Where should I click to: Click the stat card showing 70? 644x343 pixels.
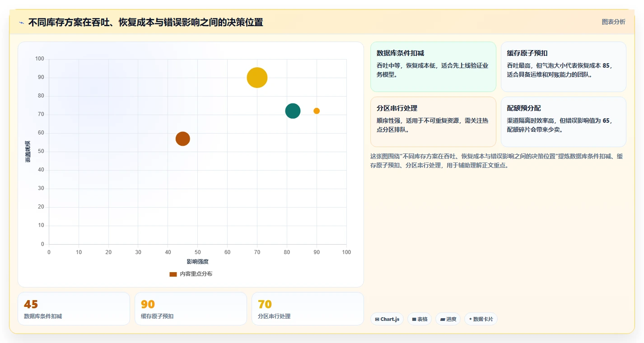coord(308,309)
